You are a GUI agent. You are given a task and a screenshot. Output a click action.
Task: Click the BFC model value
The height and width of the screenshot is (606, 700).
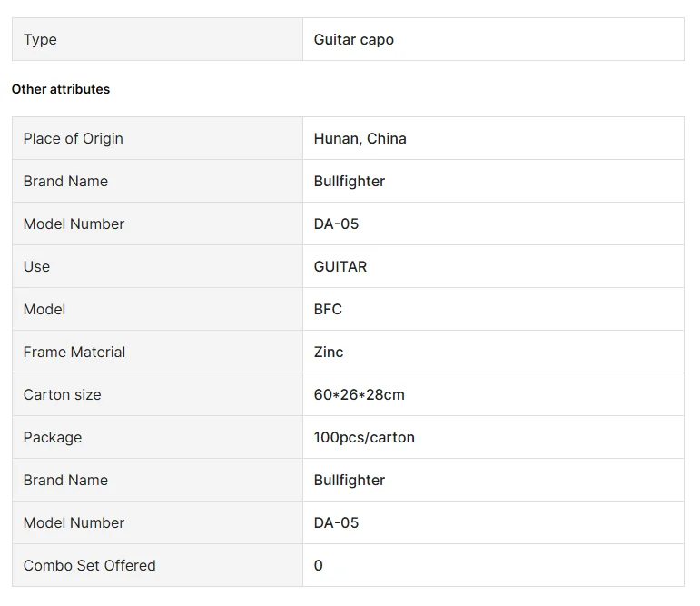(x=328, y=310)
